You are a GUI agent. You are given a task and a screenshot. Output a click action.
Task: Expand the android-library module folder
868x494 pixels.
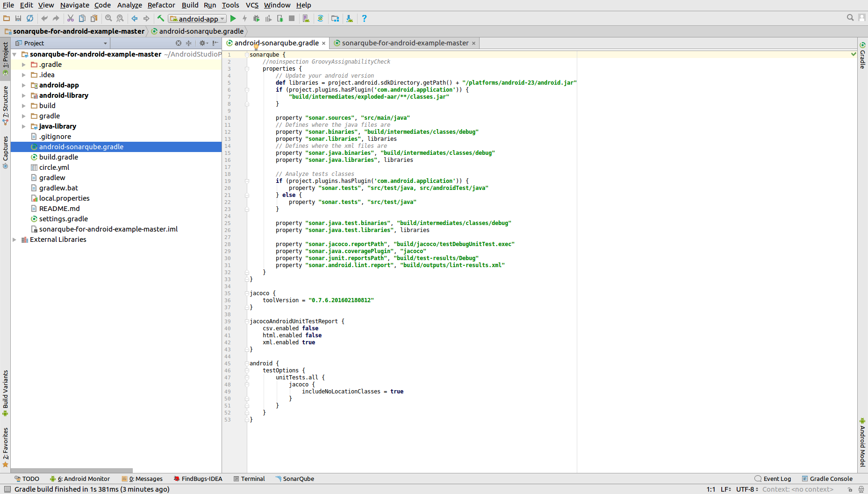pos(24,95)
